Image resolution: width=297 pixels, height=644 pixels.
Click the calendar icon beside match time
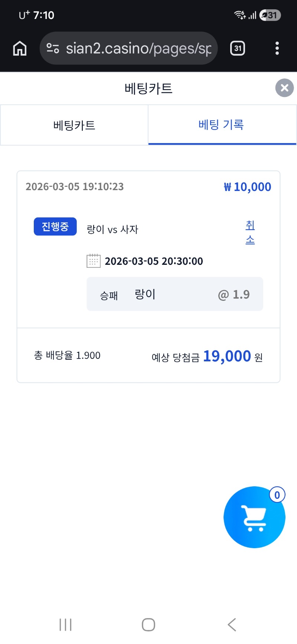pyautogui.click(x=94, y=261)
